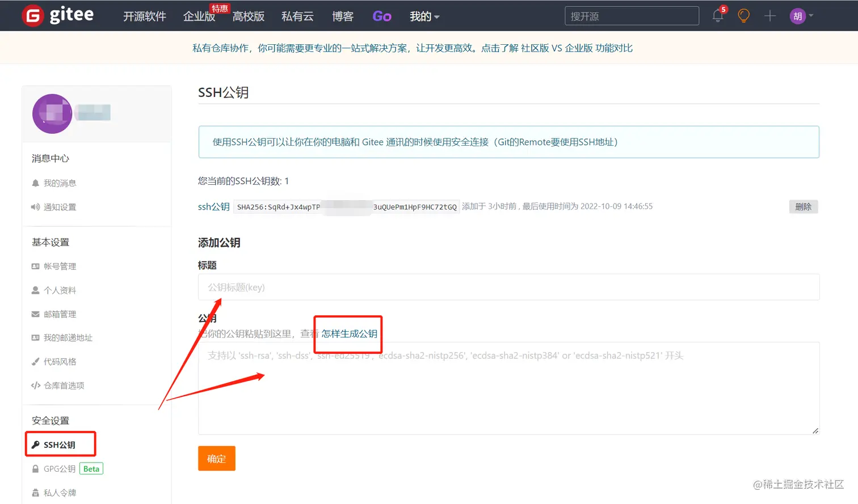This screenshot has height=504, width=858.
Task: Click the code icon beside 仓库首选项
Action: point(35,386)
